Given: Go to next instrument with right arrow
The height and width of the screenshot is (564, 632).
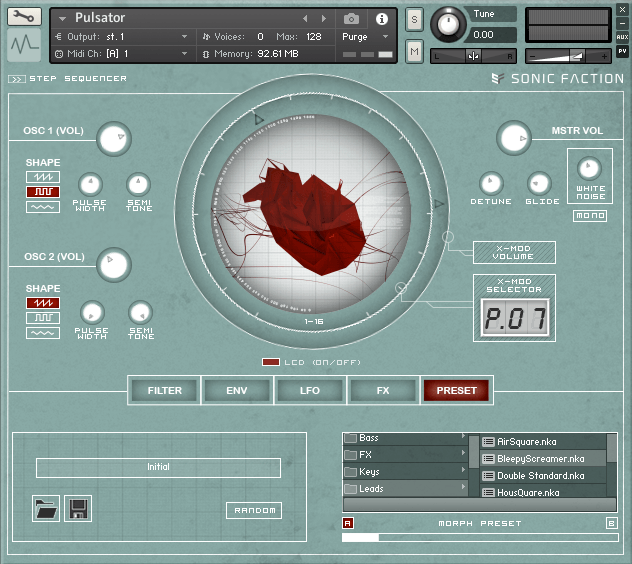Looking at the screenshot, I should pyautogui.click(x=324, y=18).
